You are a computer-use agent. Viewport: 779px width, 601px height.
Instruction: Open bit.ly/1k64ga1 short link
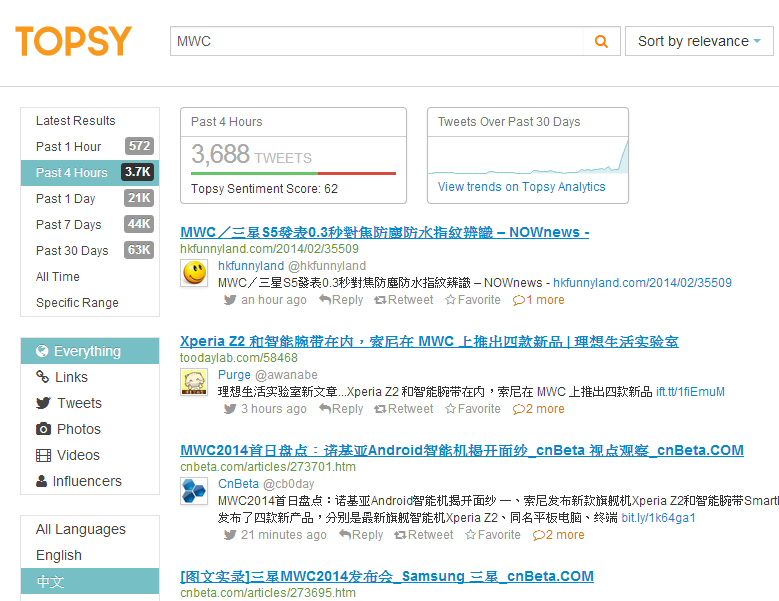click(x=658, y=518)
